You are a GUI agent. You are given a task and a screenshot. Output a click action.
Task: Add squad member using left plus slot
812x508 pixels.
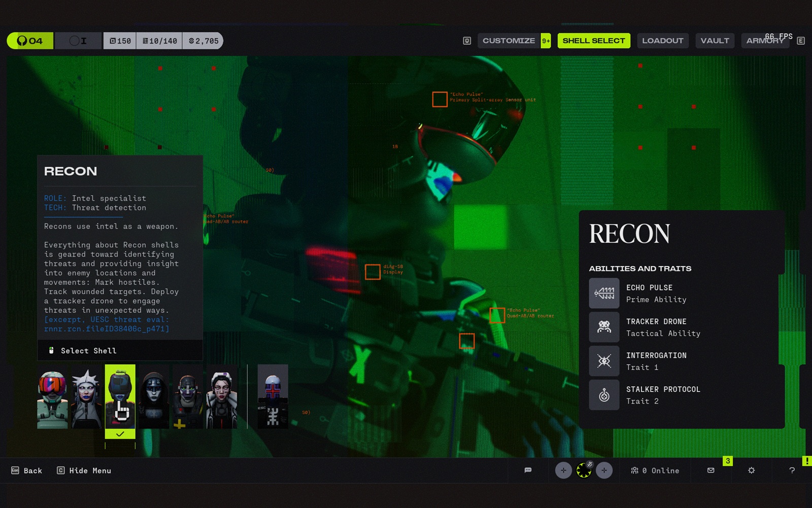[563, 470]
